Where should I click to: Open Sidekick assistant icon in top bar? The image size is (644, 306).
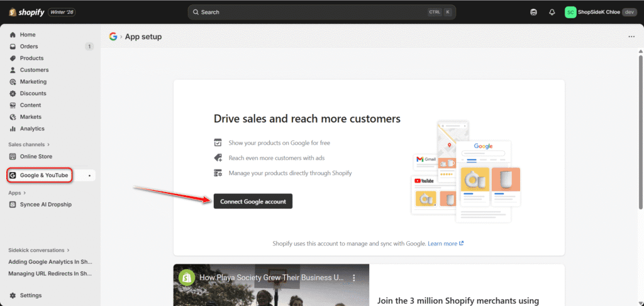(533, 13)
